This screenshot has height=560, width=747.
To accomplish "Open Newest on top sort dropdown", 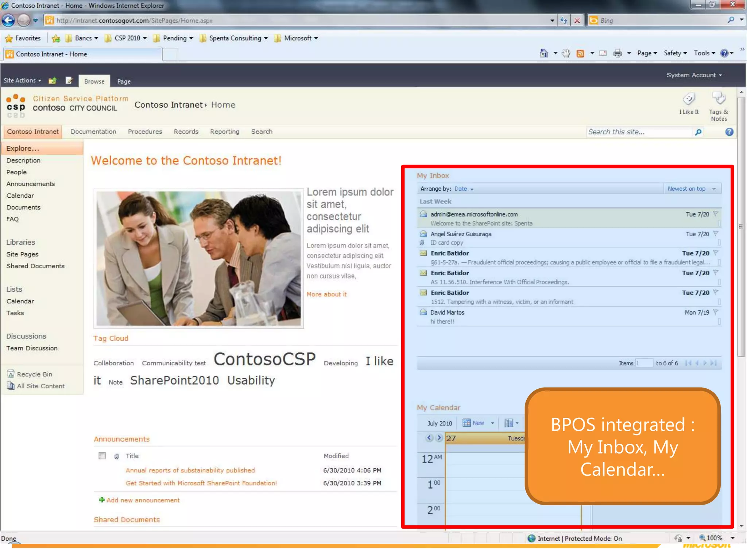I will (x=692, y=189).
